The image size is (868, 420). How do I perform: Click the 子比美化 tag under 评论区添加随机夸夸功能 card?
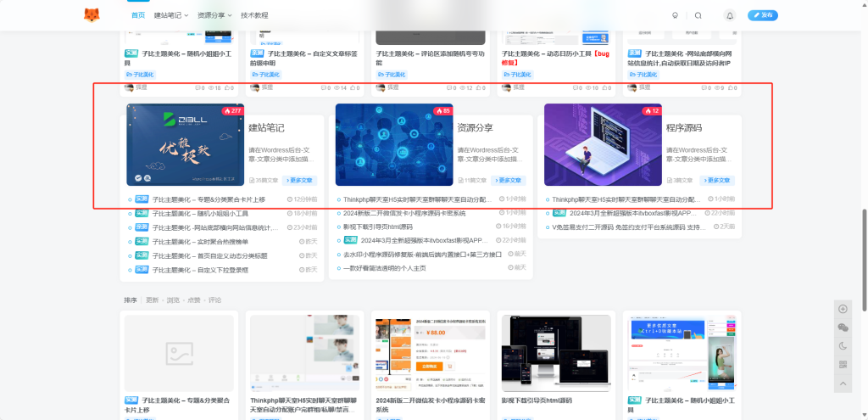coord(392,75)
